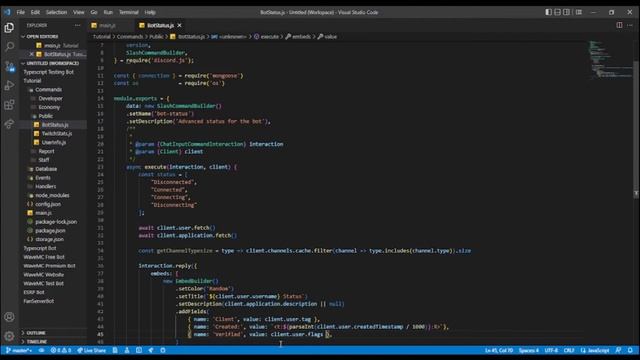Click the errors and warnings count
The height and width of the screenshot is (360, 640).
click(61, 350)
